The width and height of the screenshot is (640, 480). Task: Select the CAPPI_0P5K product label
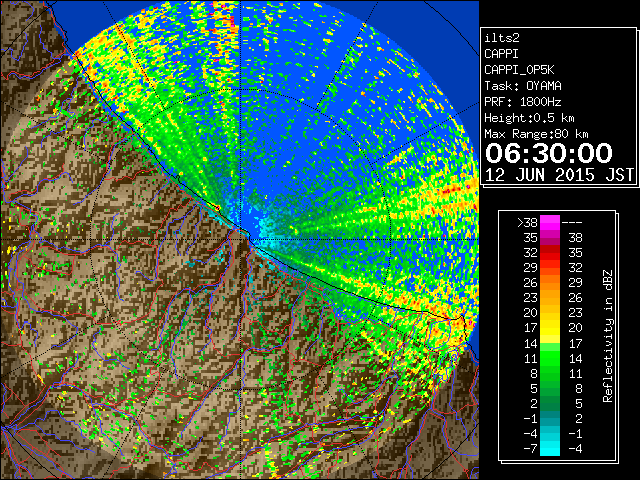click(519, 70)
